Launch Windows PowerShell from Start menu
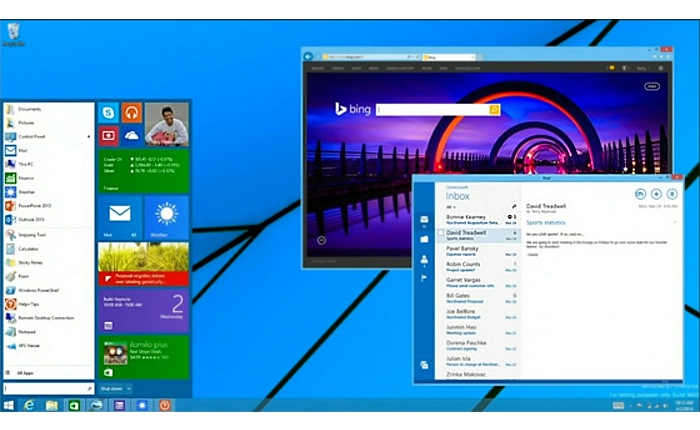Screen dimensions: 700x430 point(38,290)
